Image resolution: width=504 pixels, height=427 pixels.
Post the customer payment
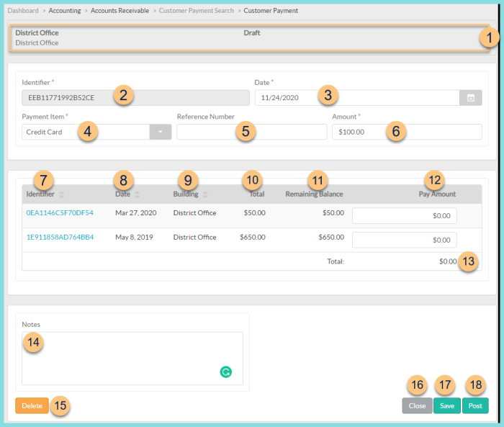(x=475, y=406)
